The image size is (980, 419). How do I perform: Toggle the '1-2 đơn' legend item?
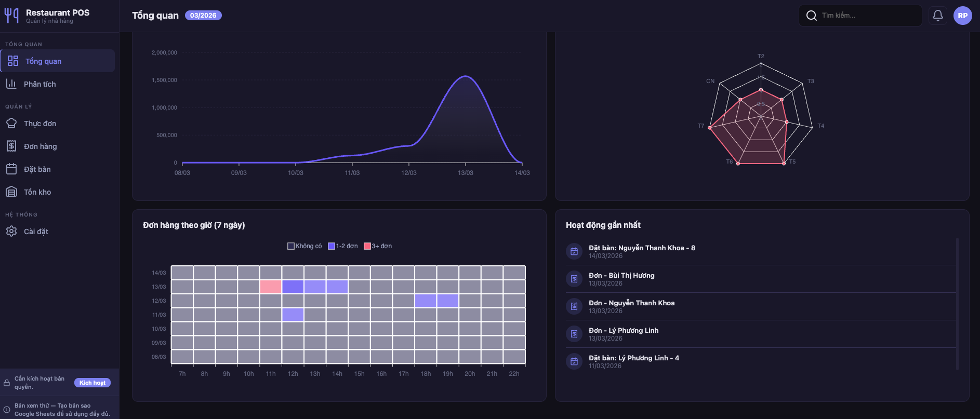click(x=343, y=246)
